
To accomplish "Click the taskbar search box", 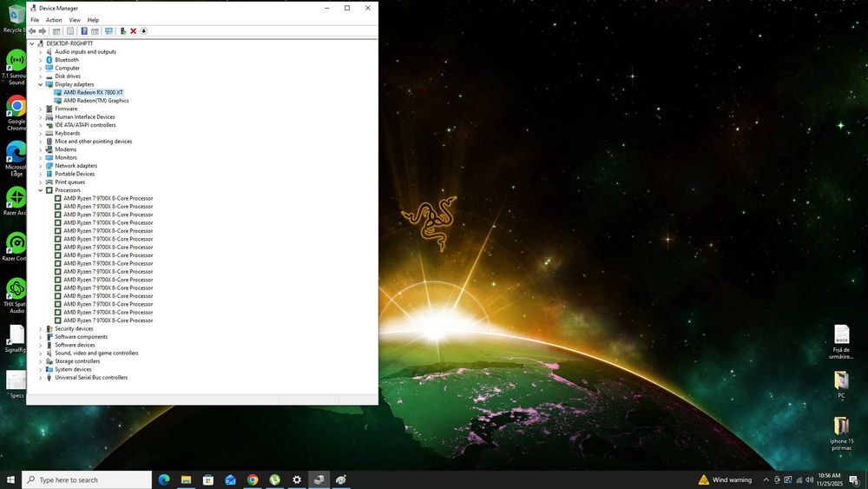I will coord(87,479).
